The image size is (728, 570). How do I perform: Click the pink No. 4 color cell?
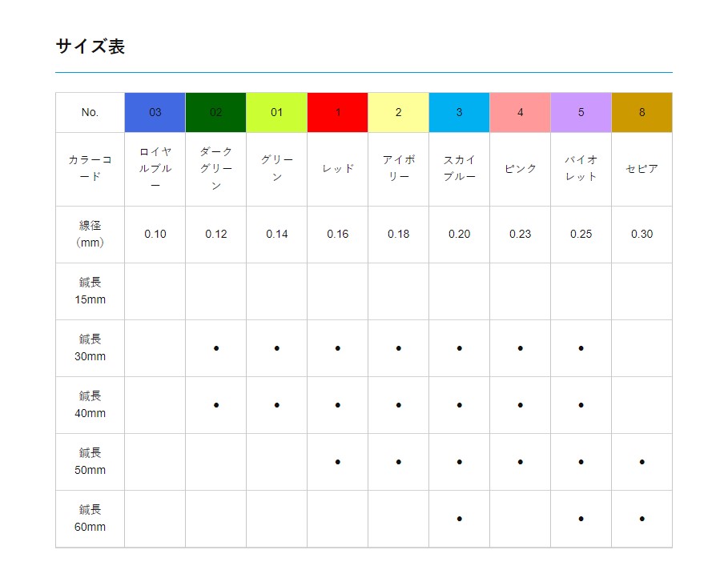coord(520,112)
